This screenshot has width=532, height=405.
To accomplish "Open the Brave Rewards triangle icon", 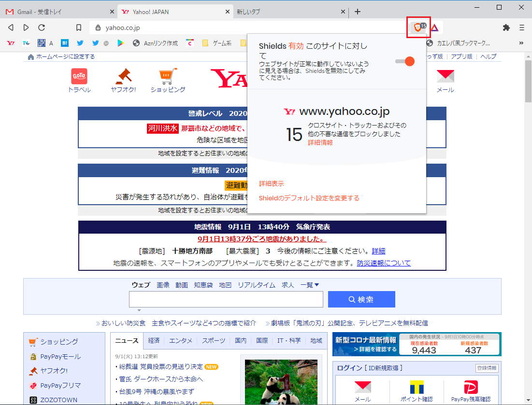I will click(x=435, y=28).
